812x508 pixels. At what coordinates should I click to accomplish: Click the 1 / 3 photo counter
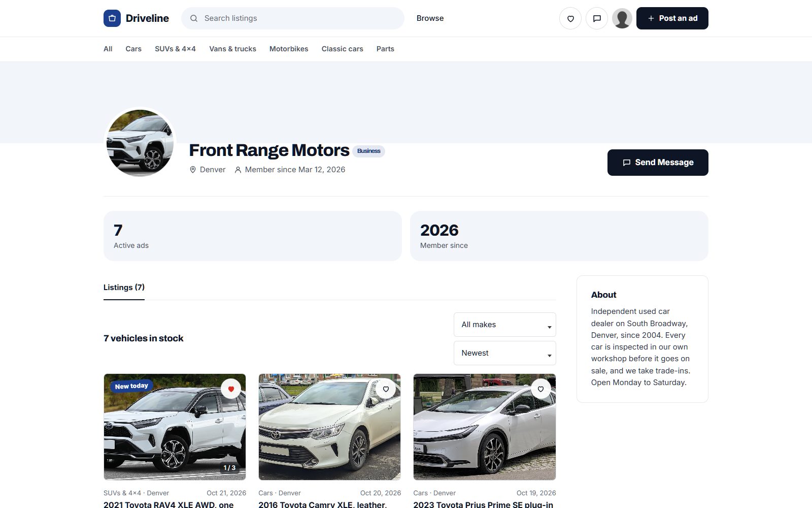coord(229,468)
